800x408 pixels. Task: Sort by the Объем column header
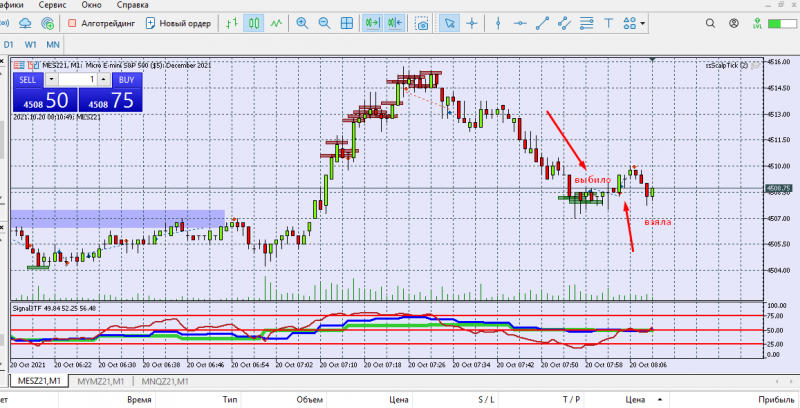(x=309, y=400)
